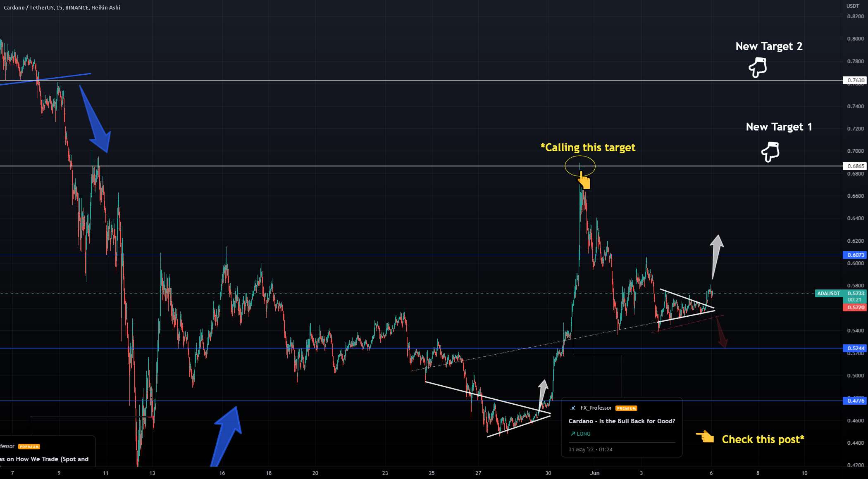Click the LONG label in the idea card
This screenshot has height=479, width=868.
pyautogui.click(x=584, y=434)
